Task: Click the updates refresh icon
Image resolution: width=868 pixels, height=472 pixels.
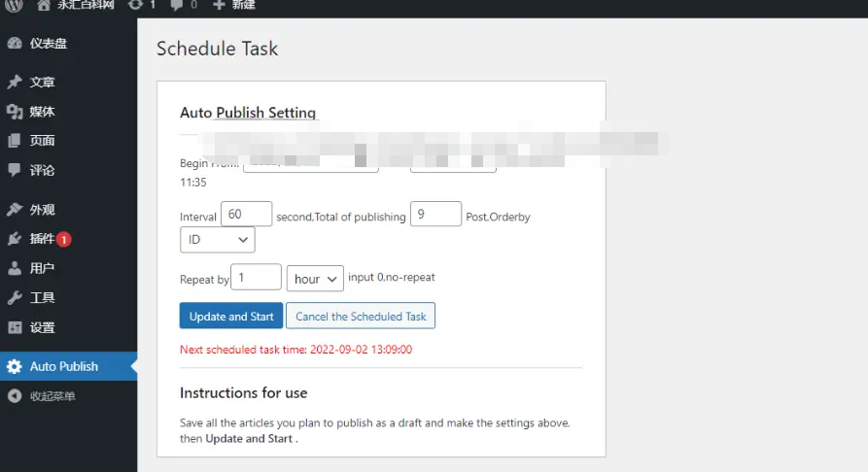Action: pos(135,5)
